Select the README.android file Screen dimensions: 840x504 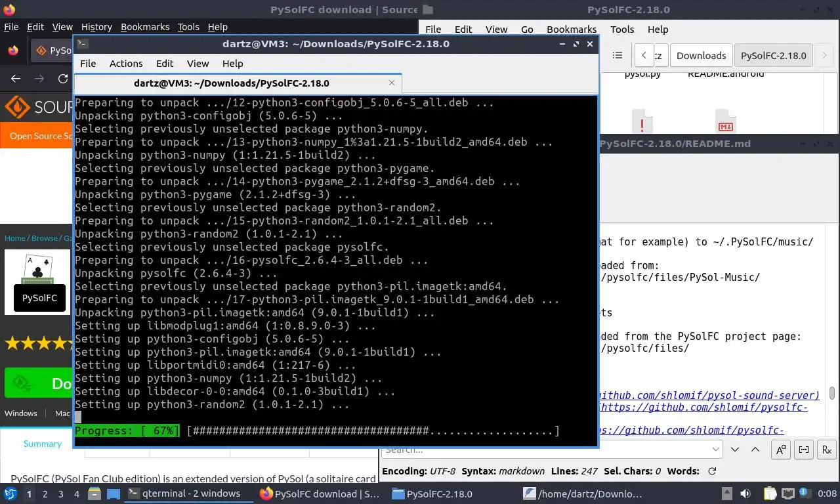coord(725,74)
